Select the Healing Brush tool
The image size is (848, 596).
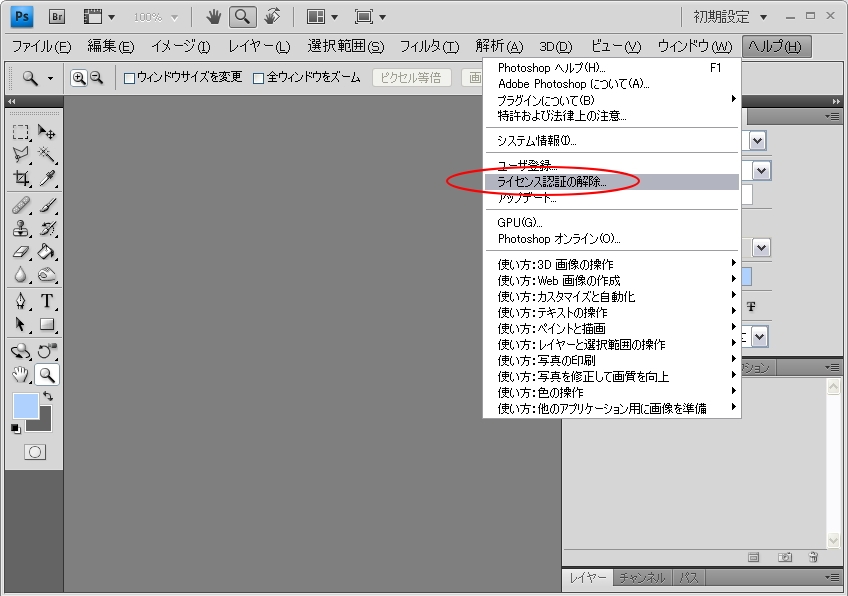point(21,206)
